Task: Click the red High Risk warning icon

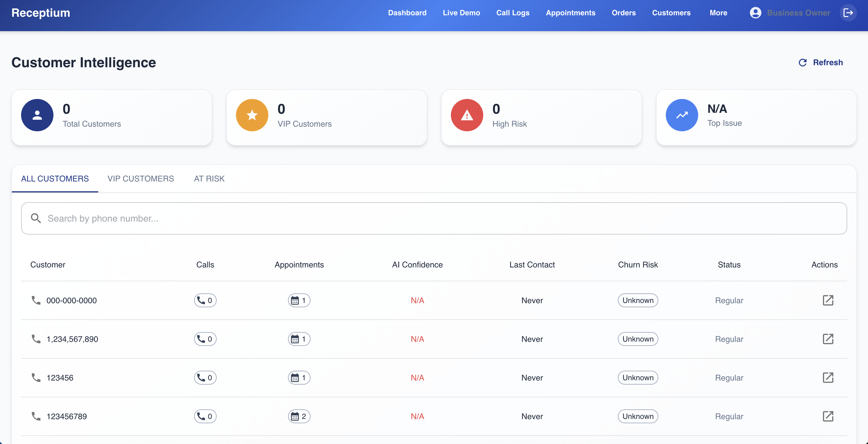Action: [467, 115]
